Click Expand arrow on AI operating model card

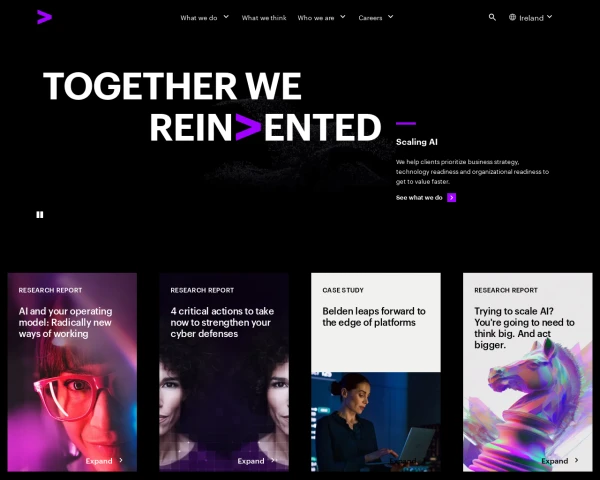121,460
